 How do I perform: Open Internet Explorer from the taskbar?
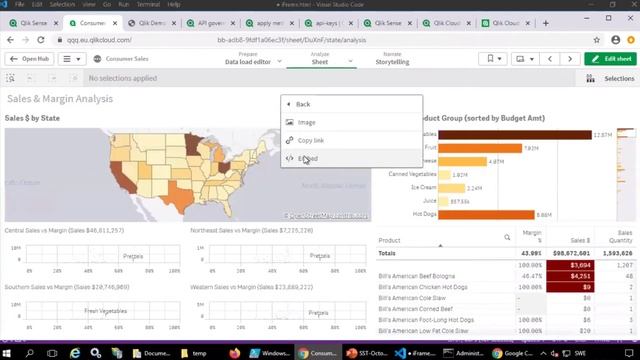click(75, 353)
